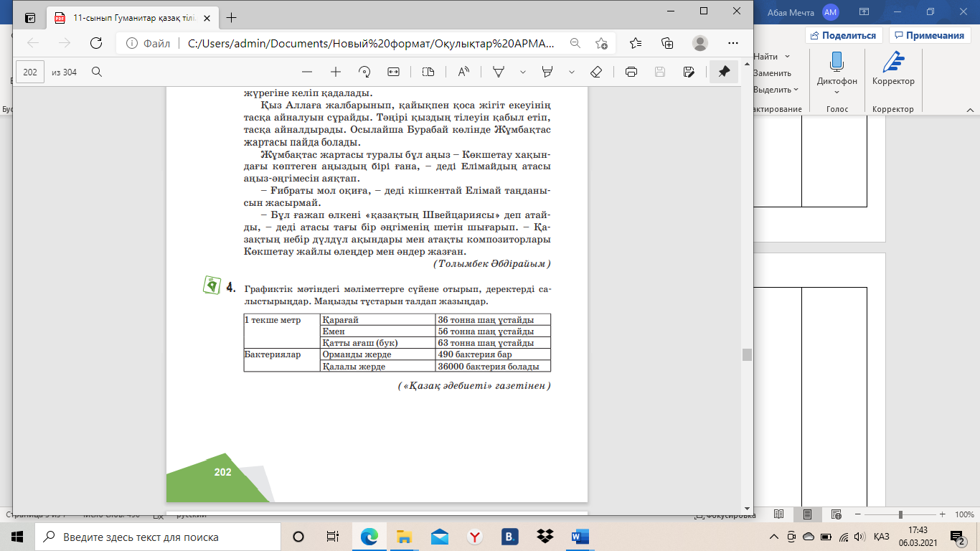980x551 pixels.
Task: Click the greyed-out Save PDF icon
Action: (x=660, y=72)
